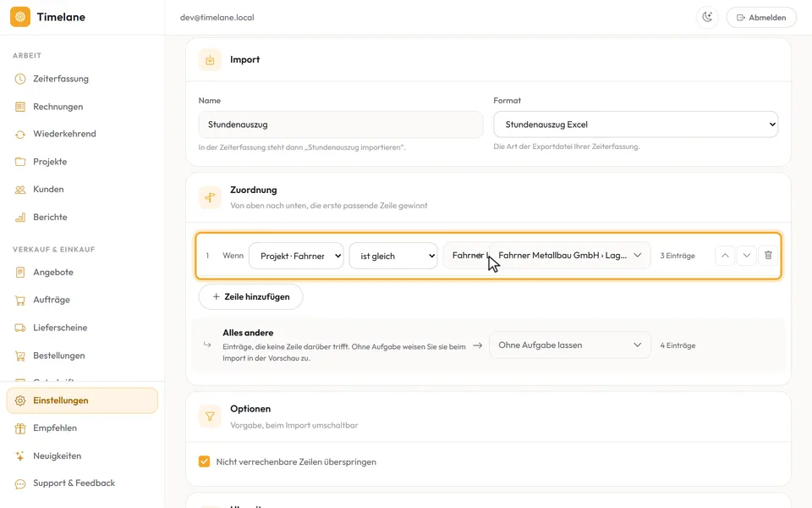The height and width of the screenshot is (508, 812).
Task: Click the rule value field Fahrner
Action: click(466, 256)
